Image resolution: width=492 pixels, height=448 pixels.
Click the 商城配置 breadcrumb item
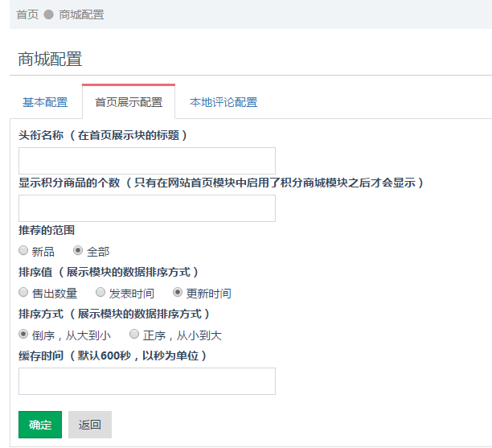tap(81, 14)
